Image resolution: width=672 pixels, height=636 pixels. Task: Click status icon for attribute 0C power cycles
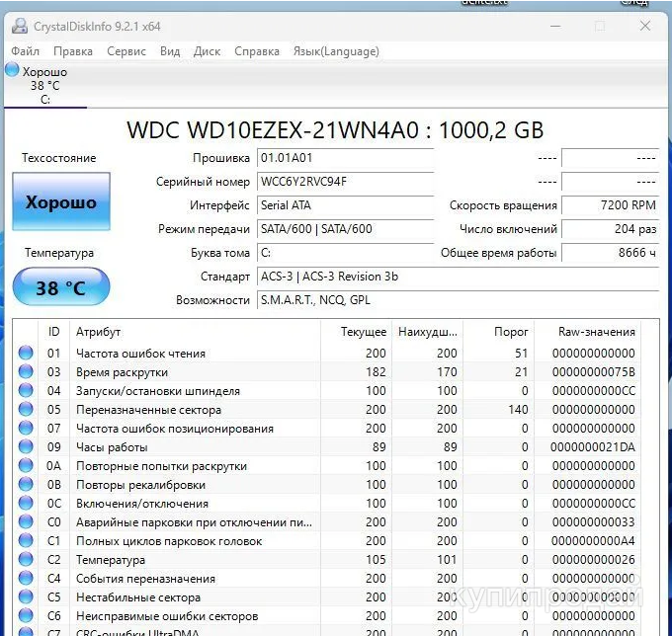[x=26, y=504]
